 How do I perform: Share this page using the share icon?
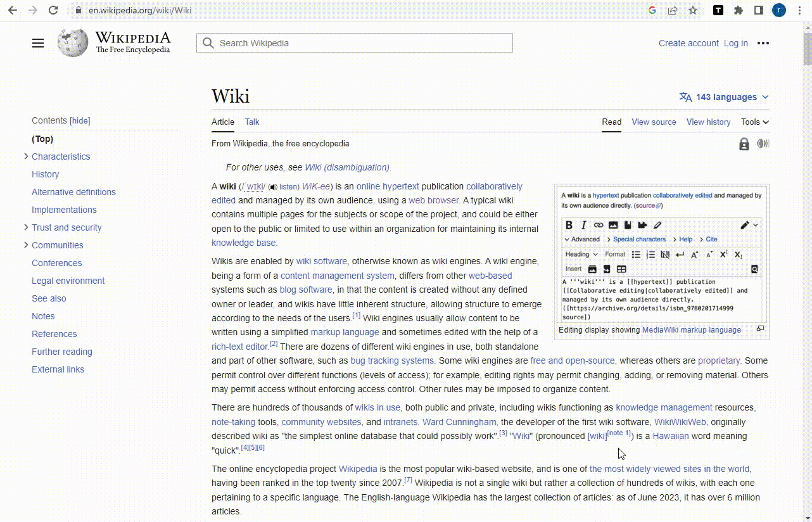pos(673,10)
